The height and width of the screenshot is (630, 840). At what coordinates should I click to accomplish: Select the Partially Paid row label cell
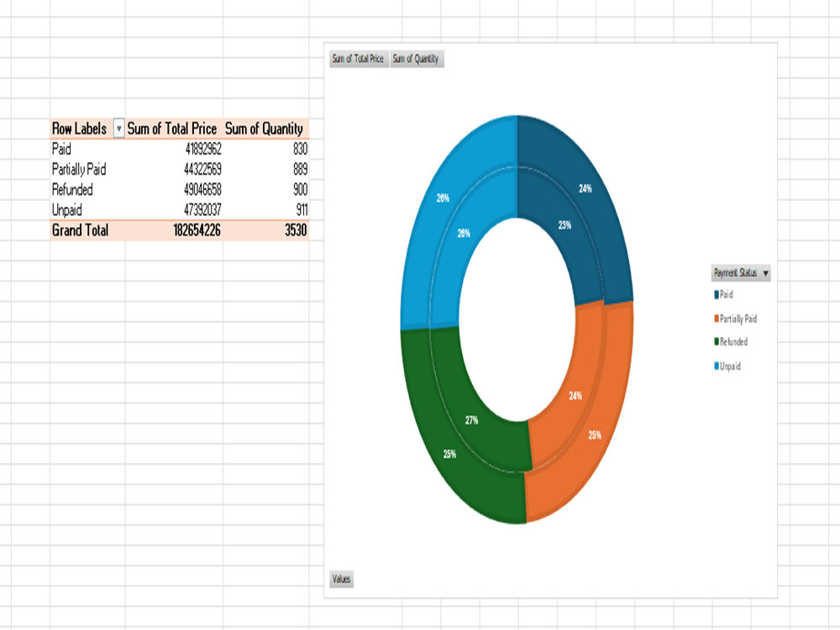(x=88, y=170)
